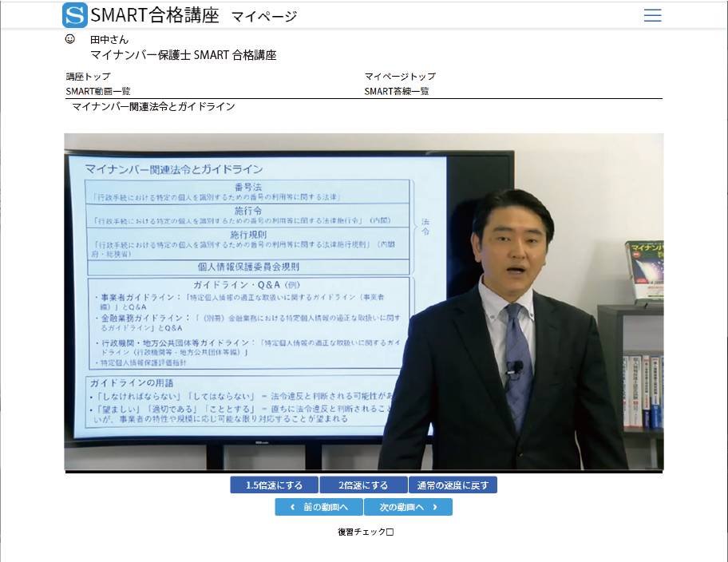Click the マイナンバー関連法令とガイドライン video title
The image size is (728, 562).
(x=154, y=106)
